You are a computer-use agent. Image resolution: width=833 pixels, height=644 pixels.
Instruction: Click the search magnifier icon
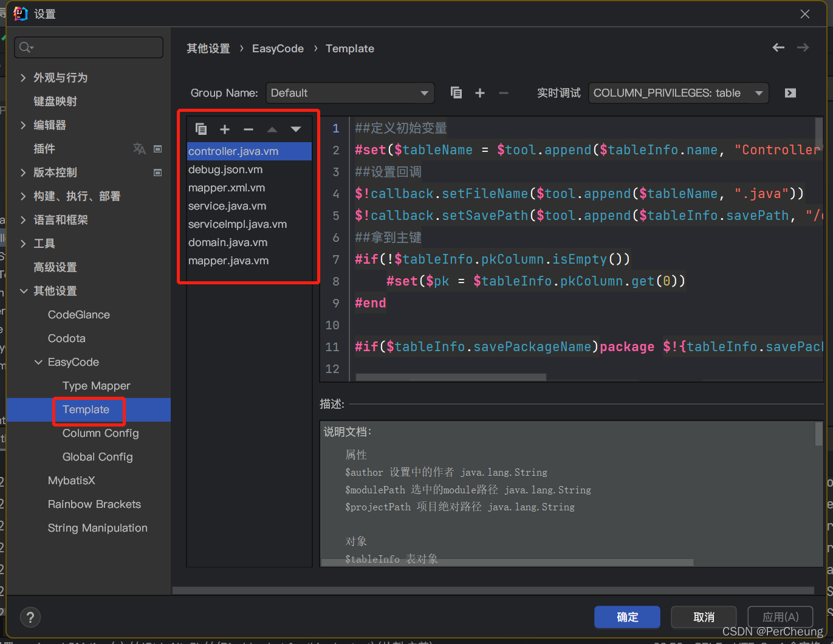tap(26, 47)
